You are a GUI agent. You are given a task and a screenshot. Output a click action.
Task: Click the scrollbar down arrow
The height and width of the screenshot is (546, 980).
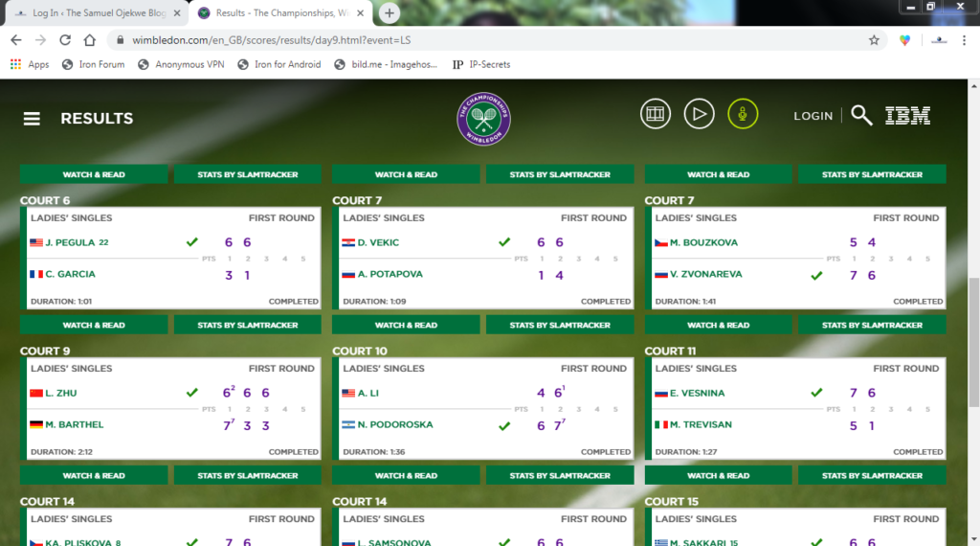tap(973, 539)
